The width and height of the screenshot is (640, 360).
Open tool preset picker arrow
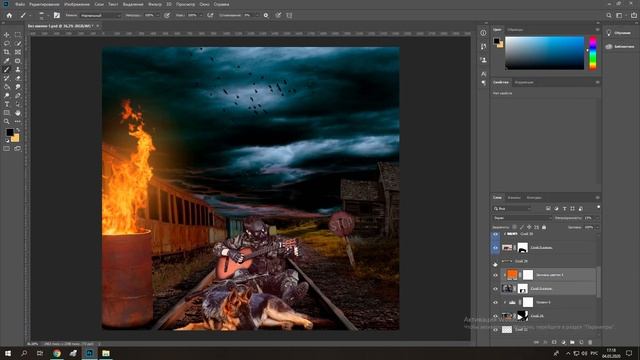(30, 16)
